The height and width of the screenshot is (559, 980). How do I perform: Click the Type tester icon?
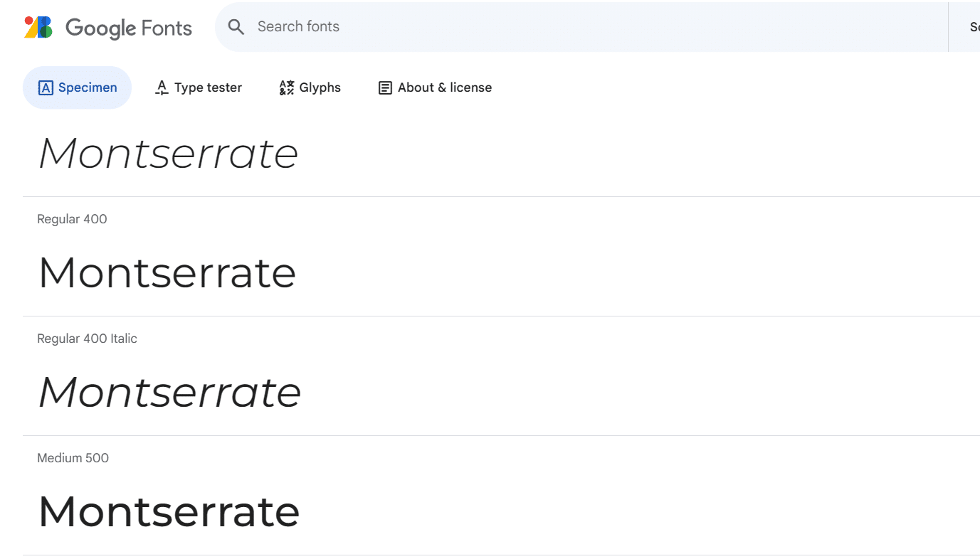[162, 88]
